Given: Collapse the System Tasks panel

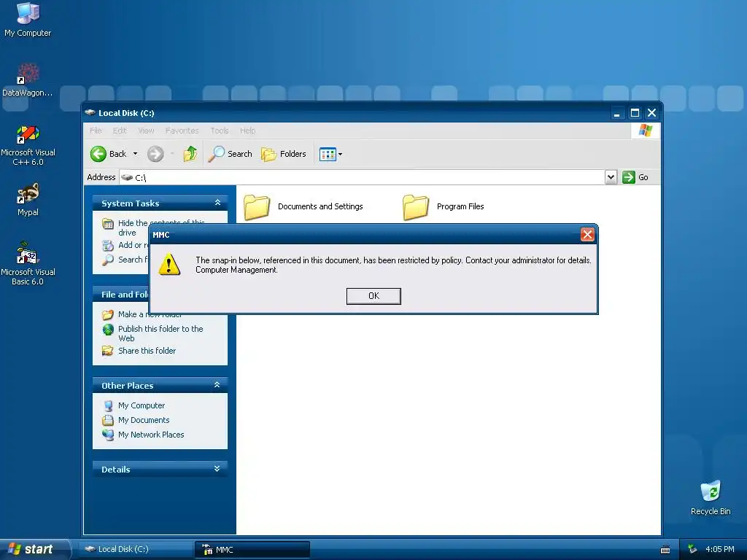Looking at the screenshot, I should [217, 203].
